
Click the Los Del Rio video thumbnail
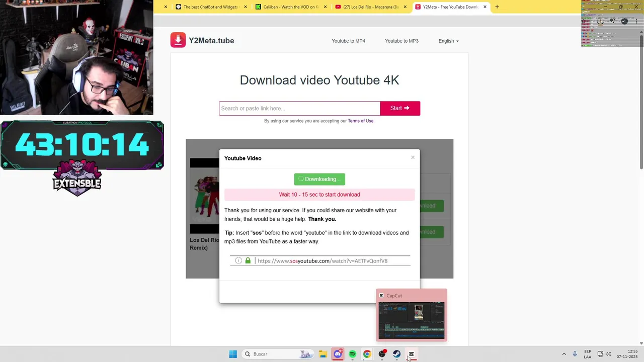pyautogui.click(x=204, y=196)
